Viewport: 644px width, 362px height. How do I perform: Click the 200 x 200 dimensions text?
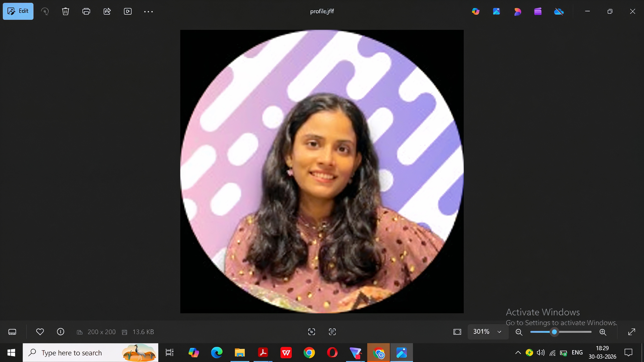[x=102, y=332]
